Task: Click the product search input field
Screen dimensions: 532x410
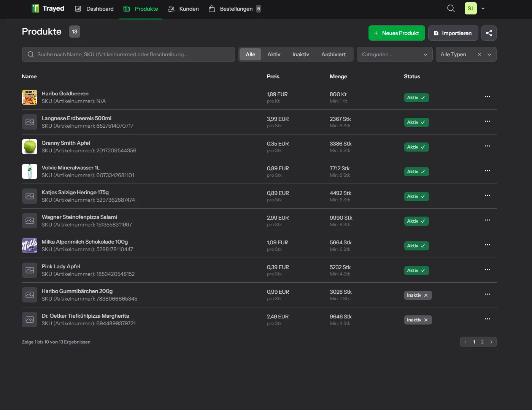Action: click(128, 54)
